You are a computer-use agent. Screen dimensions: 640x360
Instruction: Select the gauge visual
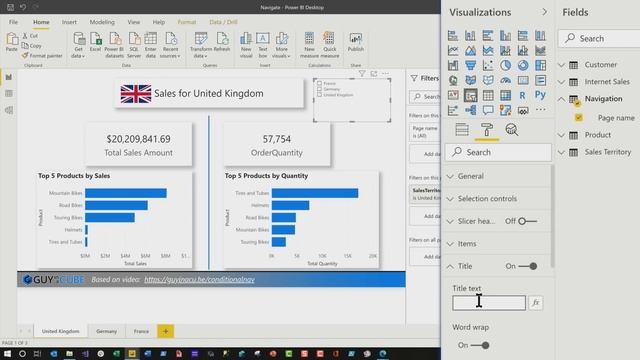coord(505,80)
